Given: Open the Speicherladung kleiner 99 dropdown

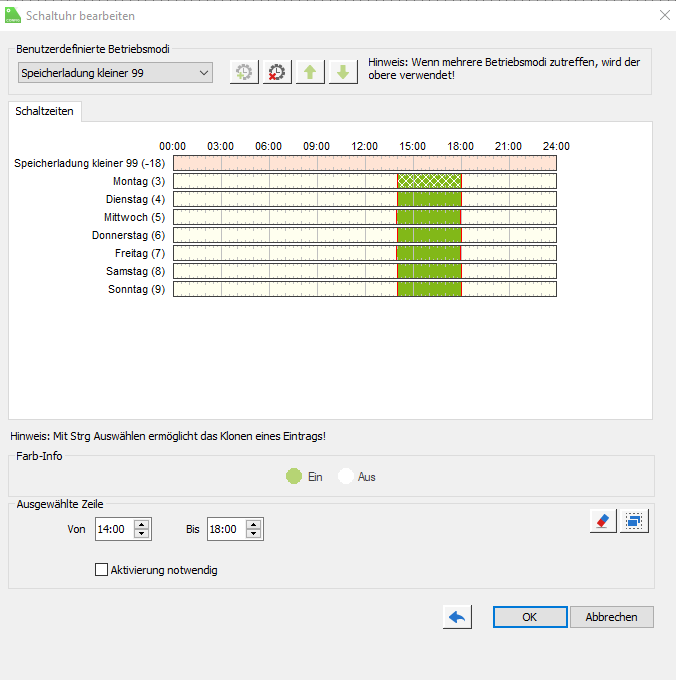Looking at the screenshot, I should 115,73.
